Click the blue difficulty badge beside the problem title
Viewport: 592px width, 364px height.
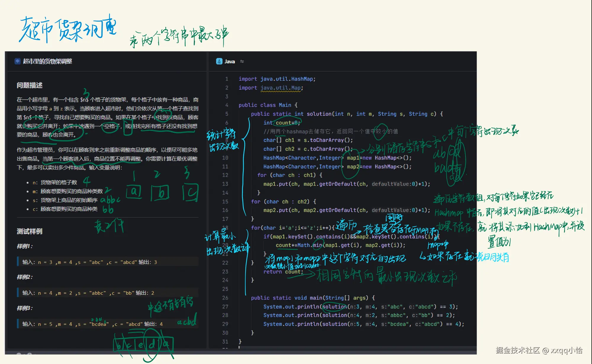[x=17, y=61]
